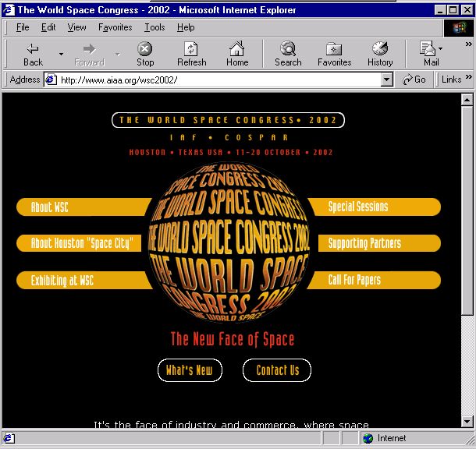476x449 pixels.
Task: Click the Links toolbar label
Action: point(451,80)
